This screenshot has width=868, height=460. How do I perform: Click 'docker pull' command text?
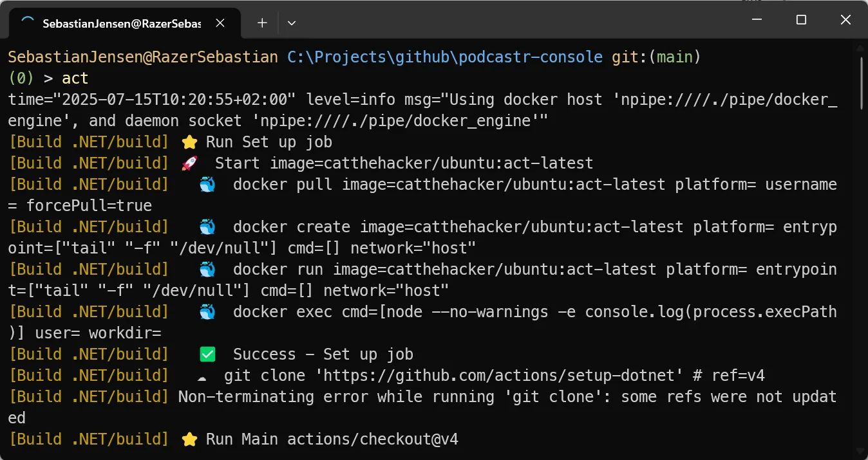(283, 184)
